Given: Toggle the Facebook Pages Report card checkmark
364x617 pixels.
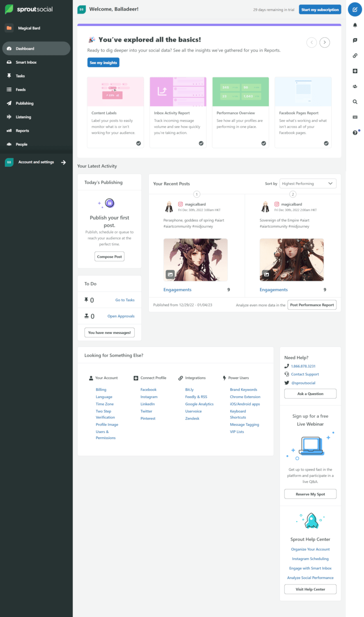Looking at the screenshot, I should pyautogui.click(x=326, y=143).
